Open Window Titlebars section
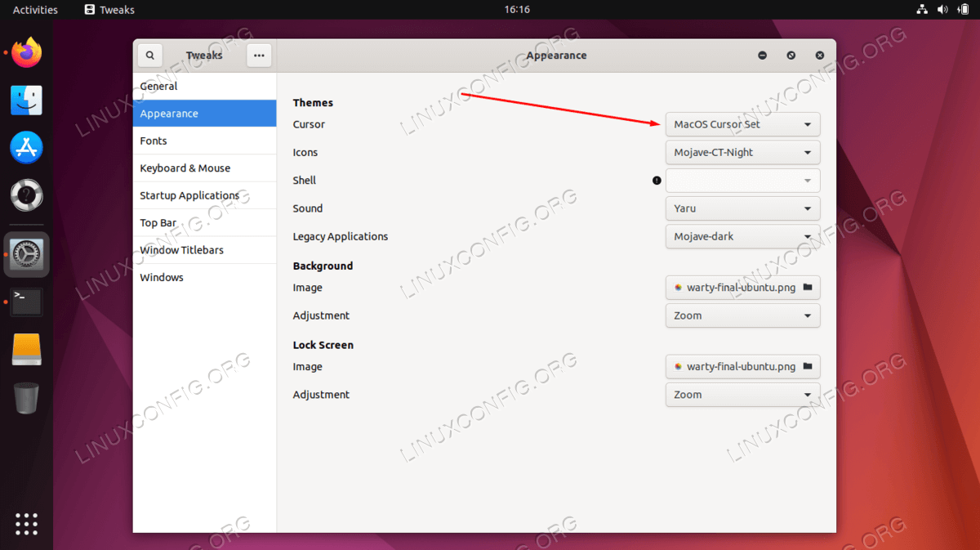 coord(205,250)
